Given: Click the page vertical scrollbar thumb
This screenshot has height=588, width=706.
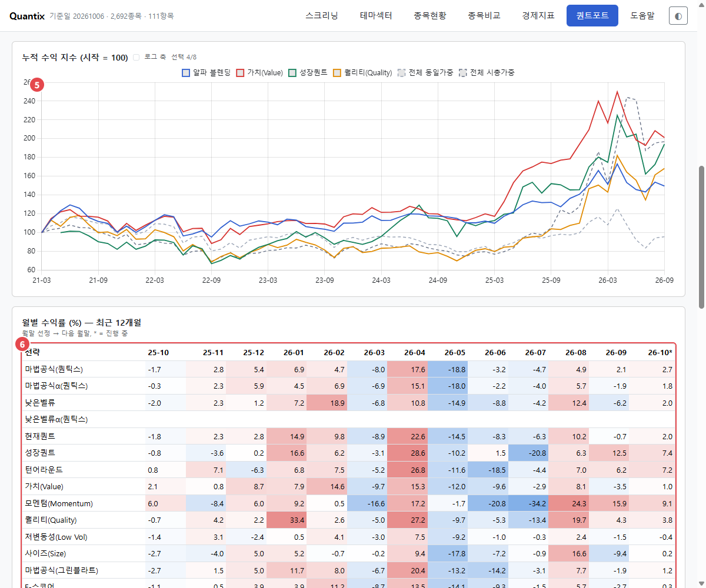Looking at the screenshot, I should point(701,236).
